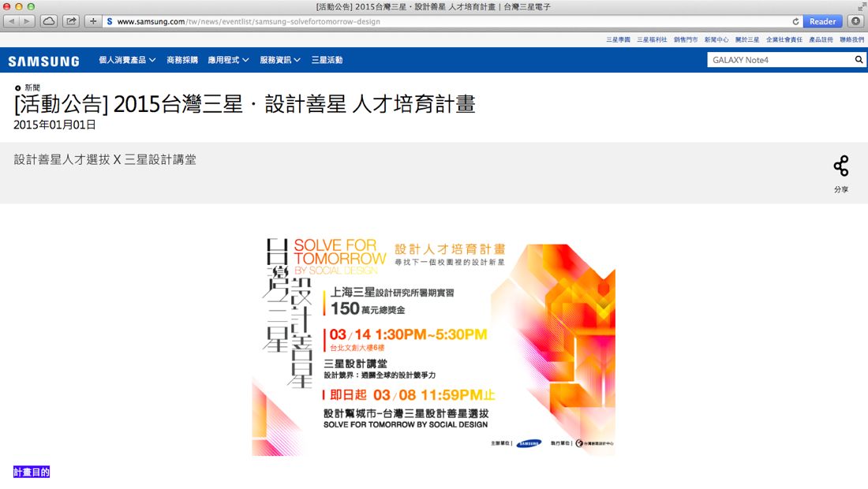The width and height of the screenshot is (868, 489).
Task: Click the Solve for Tomorrow event poster
Action: pyautogui.click(x=433, y=347)
